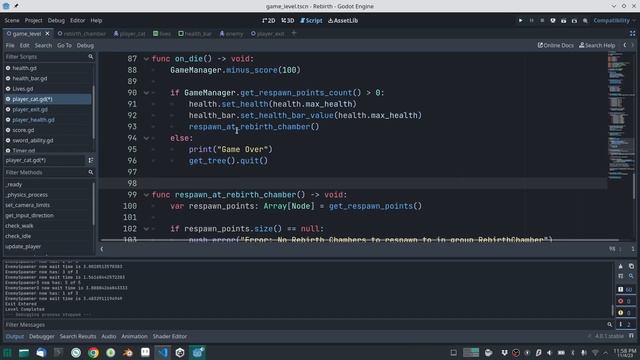Click code minimap overview
Viewport: 640px width, 360px height.
pyautogui.click(x=620, y=116)
